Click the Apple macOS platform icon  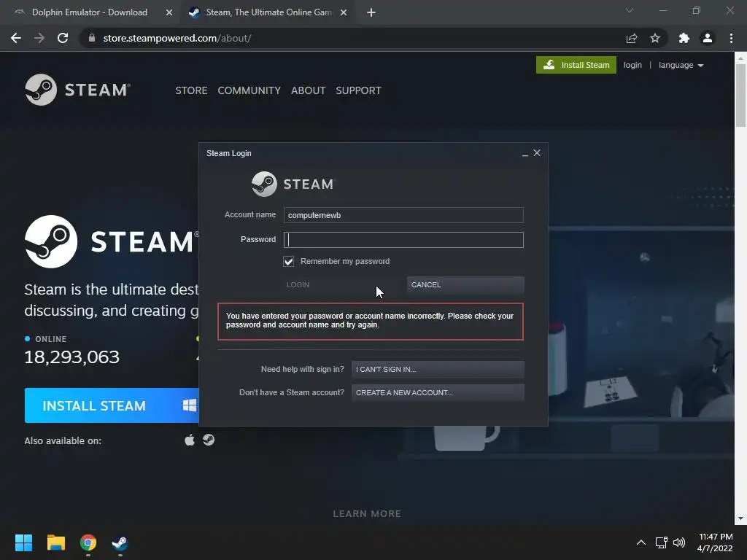click(x=190, y=440)
